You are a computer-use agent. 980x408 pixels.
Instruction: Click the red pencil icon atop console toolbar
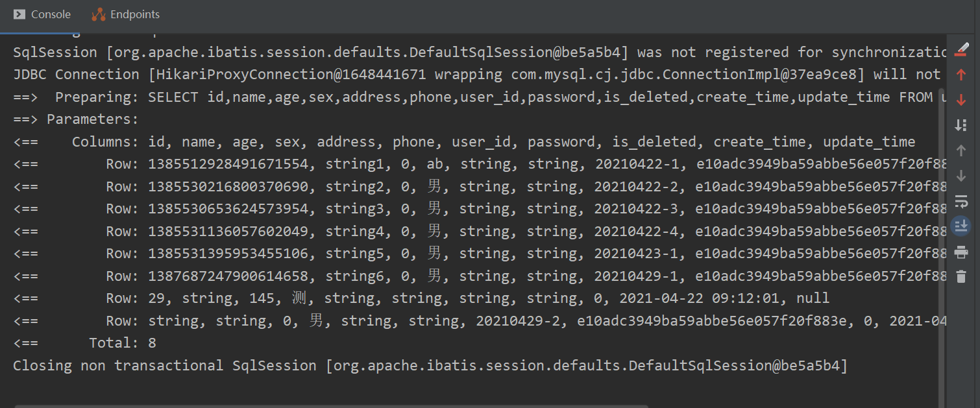961,49
